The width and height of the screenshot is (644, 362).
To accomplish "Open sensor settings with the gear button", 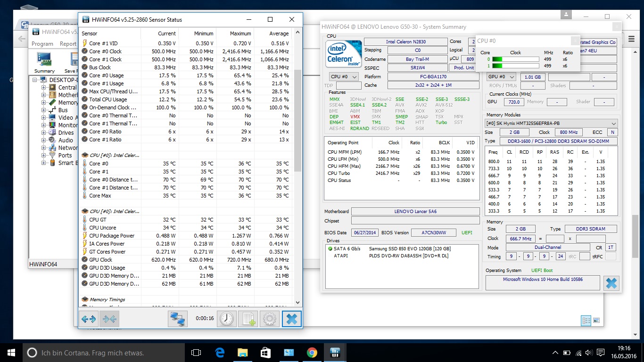I will (x=270, y=319).
